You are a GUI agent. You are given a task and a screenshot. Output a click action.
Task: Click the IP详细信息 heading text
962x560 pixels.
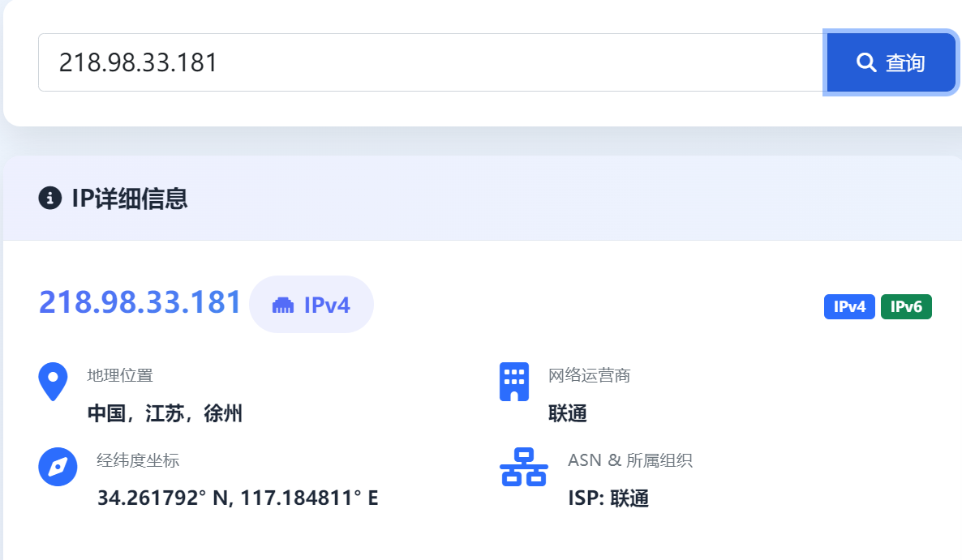(x=130, y=199)
